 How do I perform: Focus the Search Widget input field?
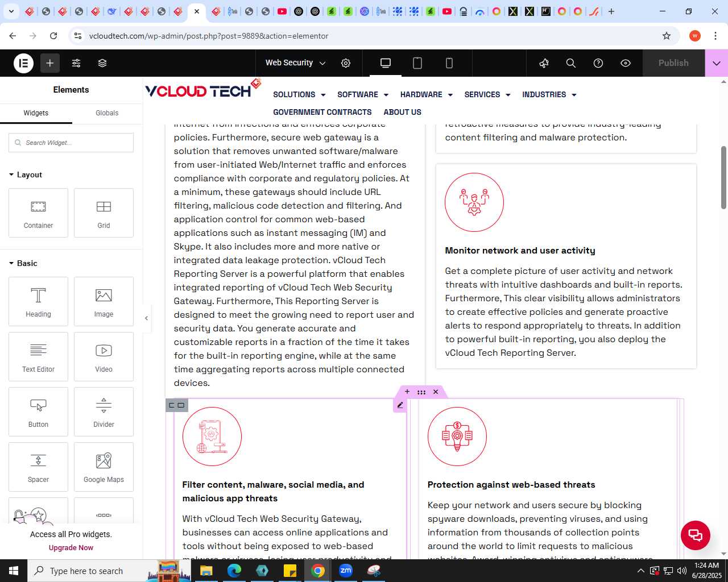(71, 143)
